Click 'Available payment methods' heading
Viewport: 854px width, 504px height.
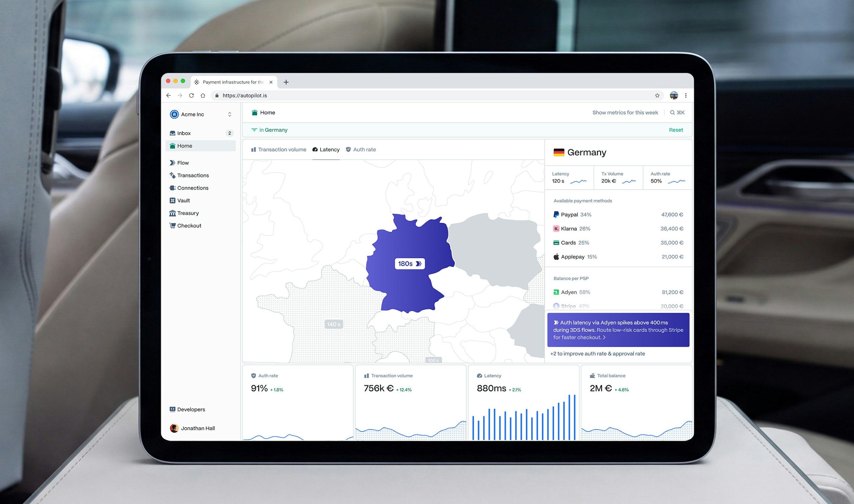[583, 201]
